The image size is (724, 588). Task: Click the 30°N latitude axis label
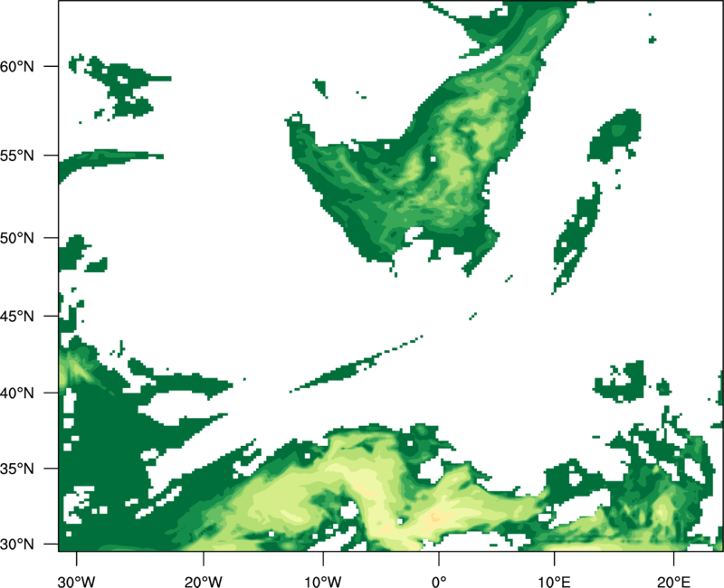click(17, 545)
